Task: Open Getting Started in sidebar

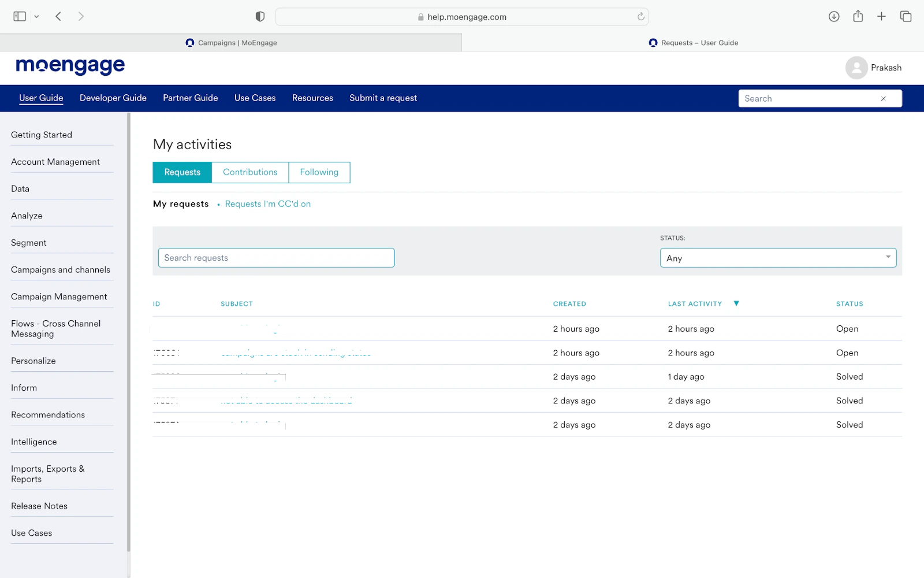Action: pyautogui.click(x=42, y=135)
